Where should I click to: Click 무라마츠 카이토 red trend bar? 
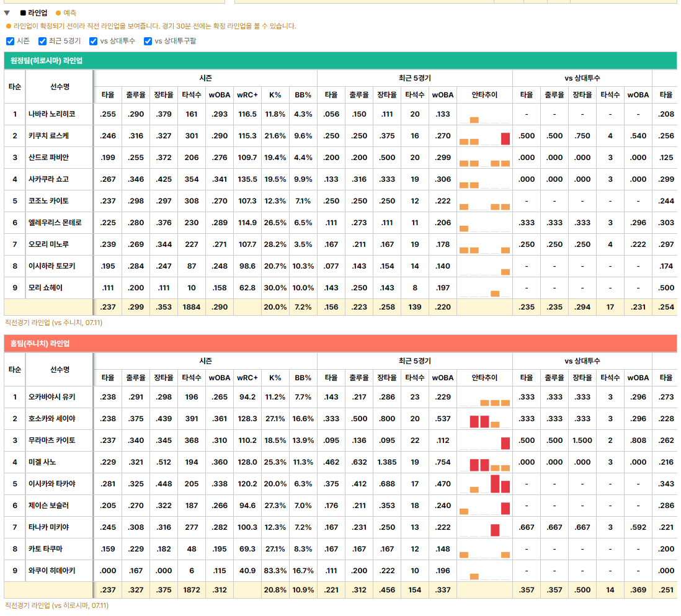click(505, 443)
